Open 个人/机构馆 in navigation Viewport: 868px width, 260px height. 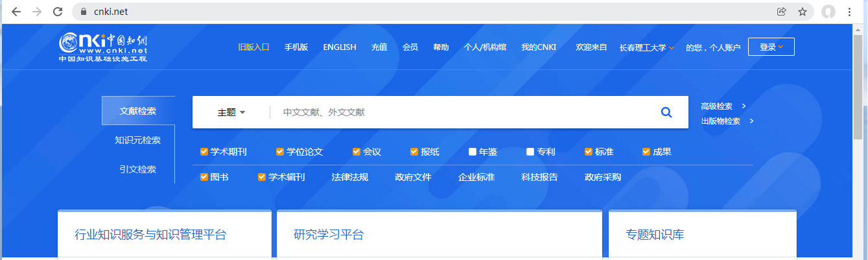coord(485,47)
